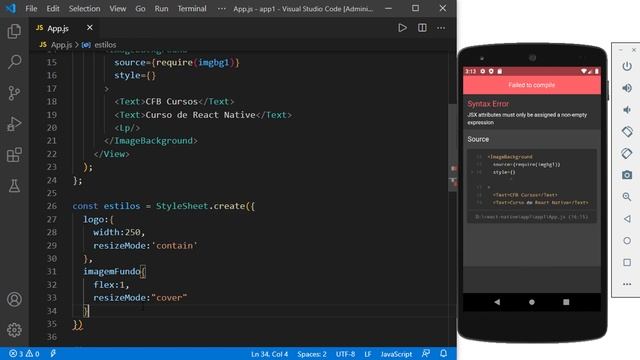
Task: Open Go to Line via Ln 34, Col 4
Action: tap(269, 354)
